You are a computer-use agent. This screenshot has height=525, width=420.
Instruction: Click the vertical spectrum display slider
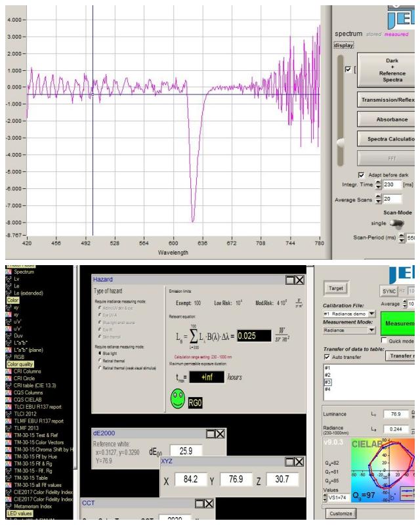(340, 142)
